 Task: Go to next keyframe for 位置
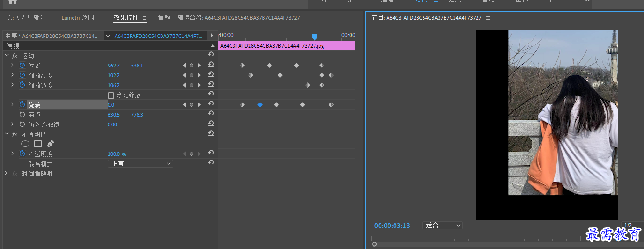tap(199, 66)
